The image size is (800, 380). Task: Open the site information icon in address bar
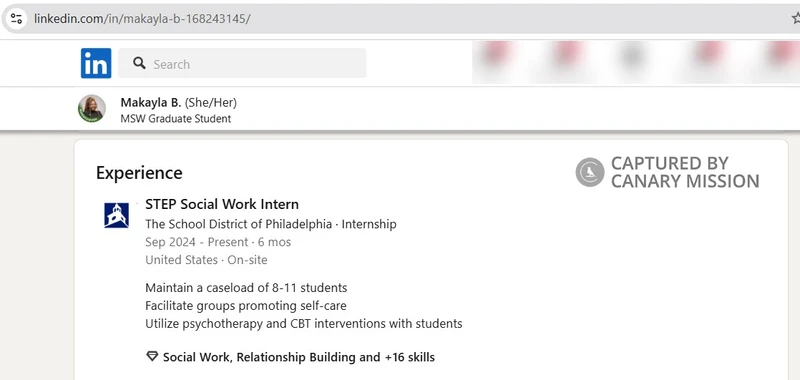pyautogui.click(x=16, y=19)
